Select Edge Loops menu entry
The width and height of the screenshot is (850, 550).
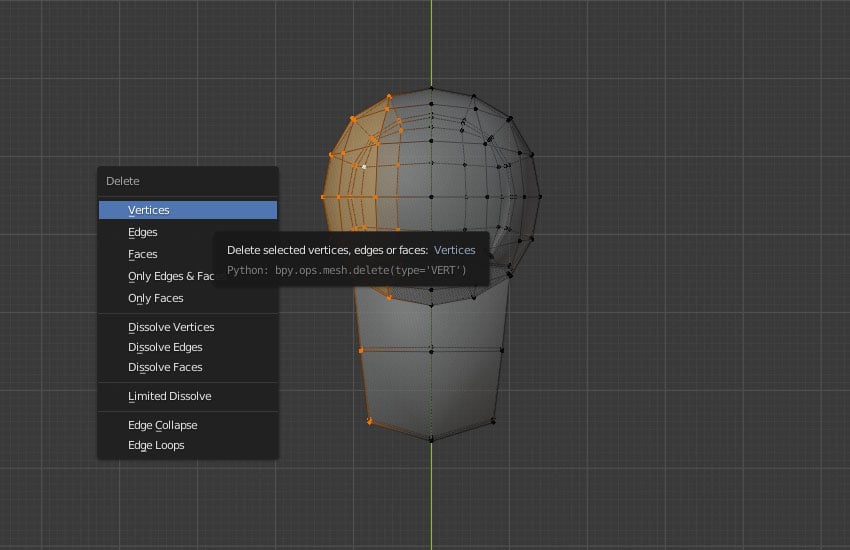coord(156,445)
